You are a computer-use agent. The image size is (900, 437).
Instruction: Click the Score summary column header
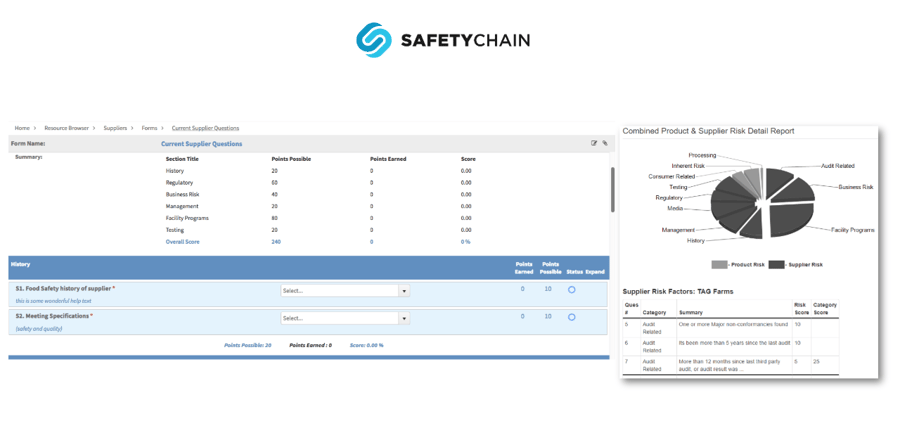[x=468, y=159]
